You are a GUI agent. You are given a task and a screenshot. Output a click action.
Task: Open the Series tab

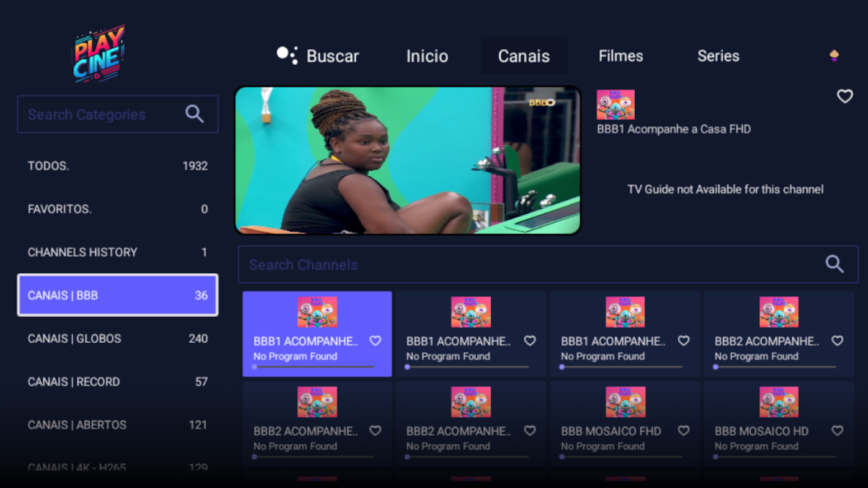(x=718, y=56)
